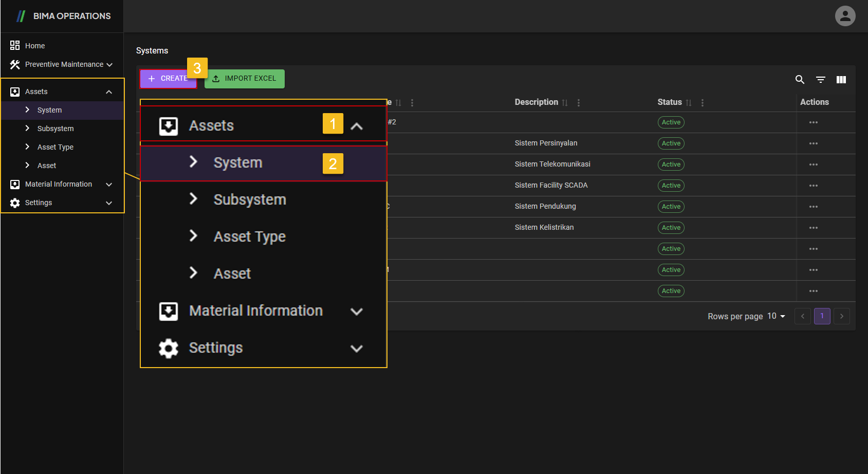Go to Home in the sidebar
This screenshot has height=474, width=868.
click(34, 46)
